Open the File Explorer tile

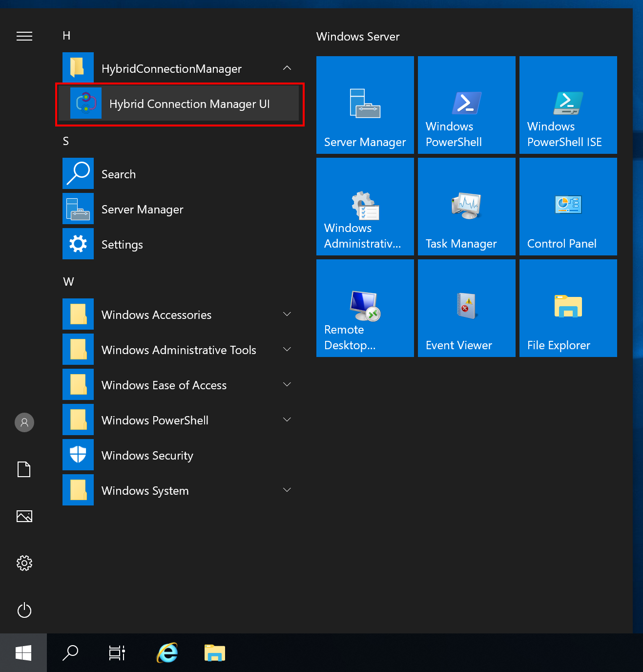click(568, 308)
